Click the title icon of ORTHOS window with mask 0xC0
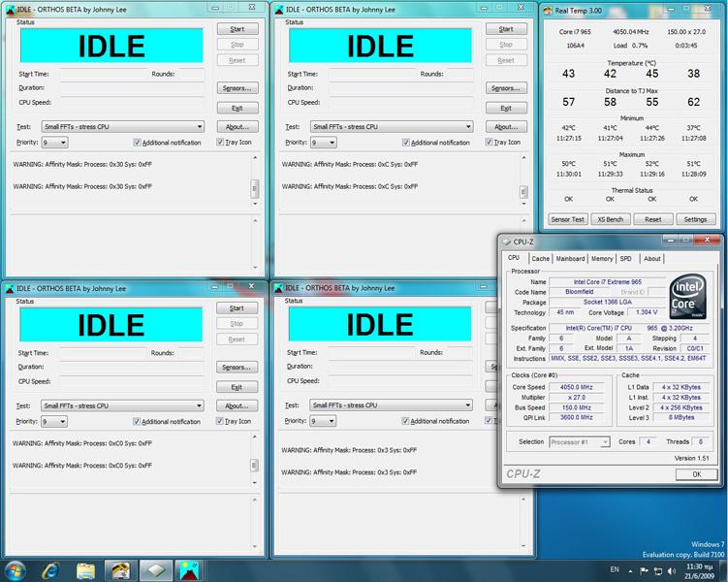Image resolution: width=728 pixels, height=582 pixels. (x=10, y=288)
